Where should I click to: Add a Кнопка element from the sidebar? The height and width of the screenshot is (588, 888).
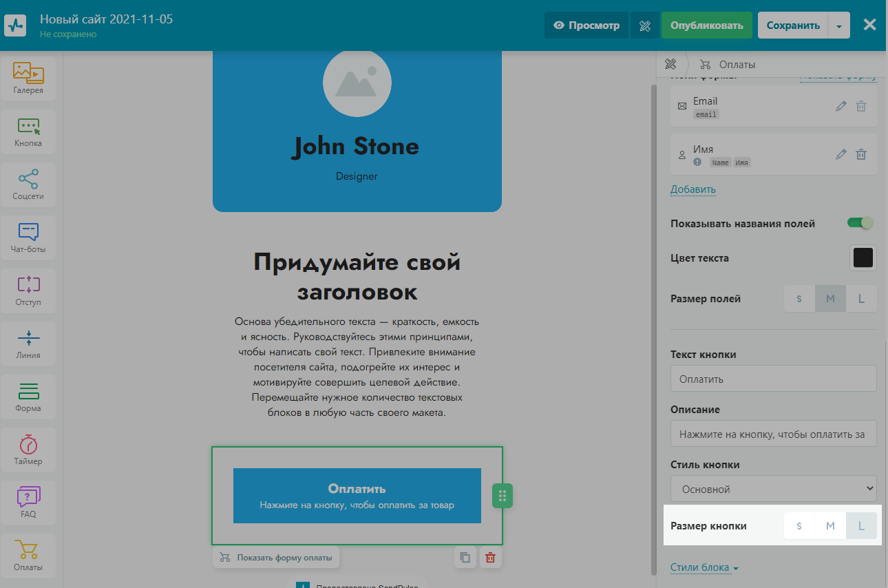click(x=28, y=131)
